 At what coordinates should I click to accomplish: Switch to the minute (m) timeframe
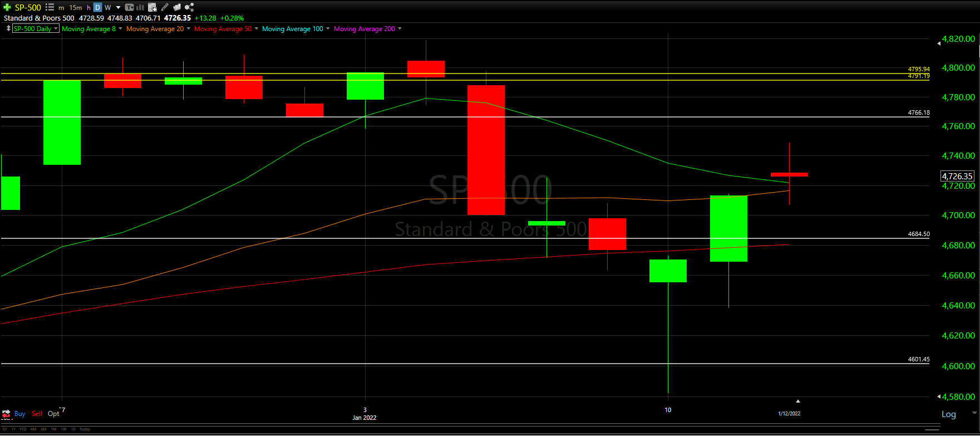61,8
